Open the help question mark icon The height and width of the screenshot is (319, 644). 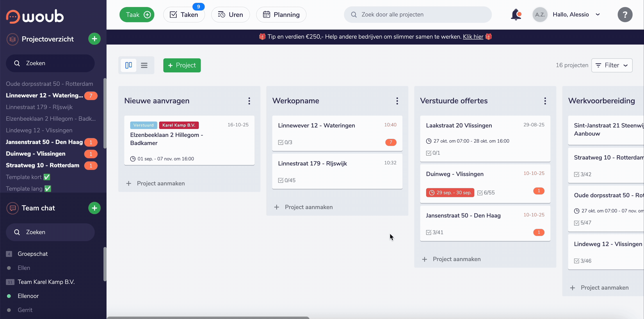point(625,14)
